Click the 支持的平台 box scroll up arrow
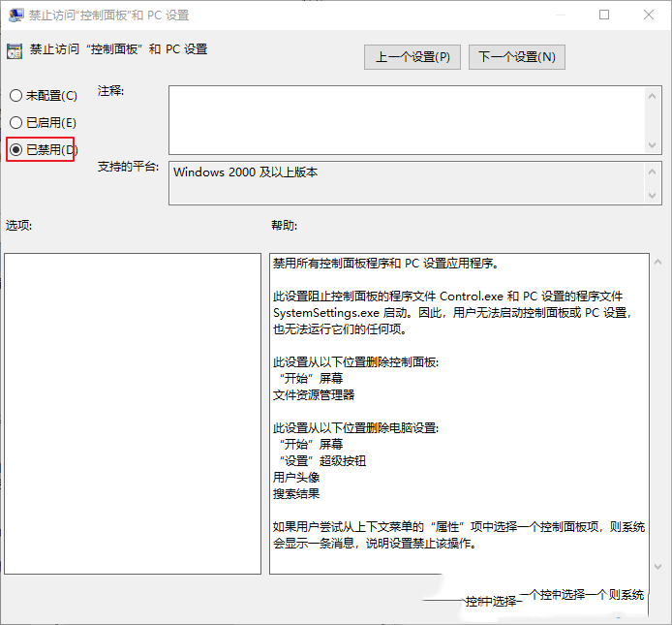672x625 pixels. pos(653,172)
